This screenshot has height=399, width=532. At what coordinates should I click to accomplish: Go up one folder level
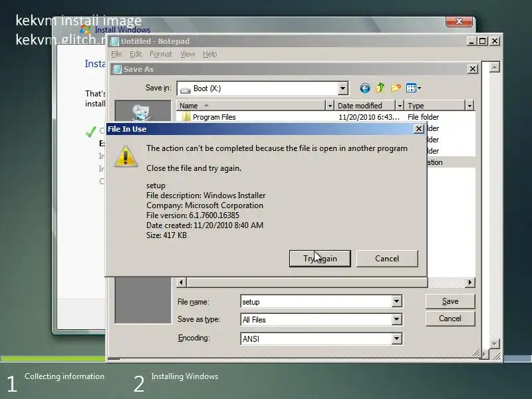[380, 88]
